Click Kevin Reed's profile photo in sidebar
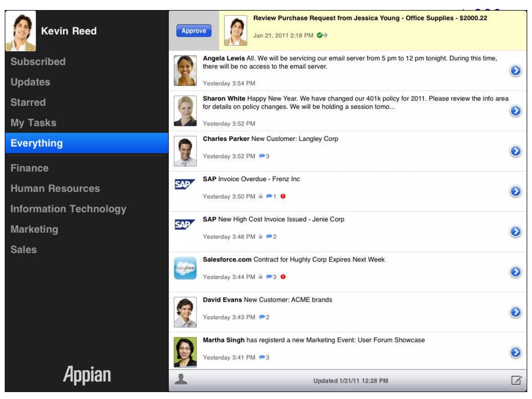Screen dimensions: 532x399 (x=21, y=31)
